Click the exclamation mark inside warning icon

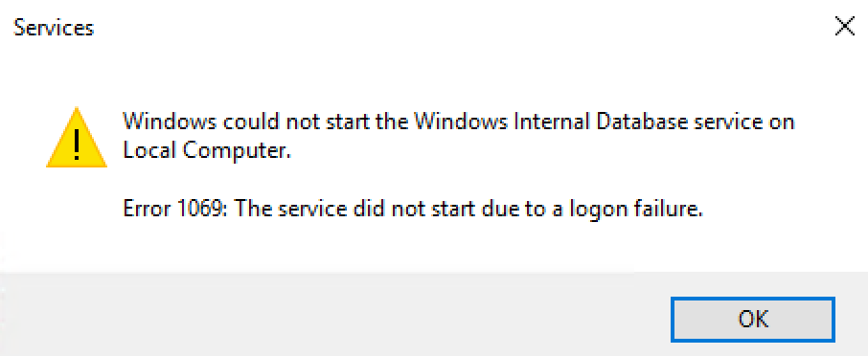77,142
